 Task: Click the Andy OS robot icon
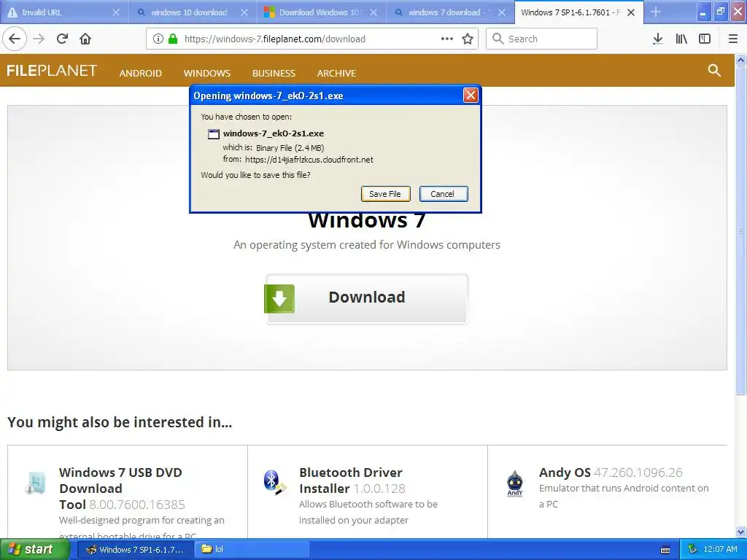514,483
